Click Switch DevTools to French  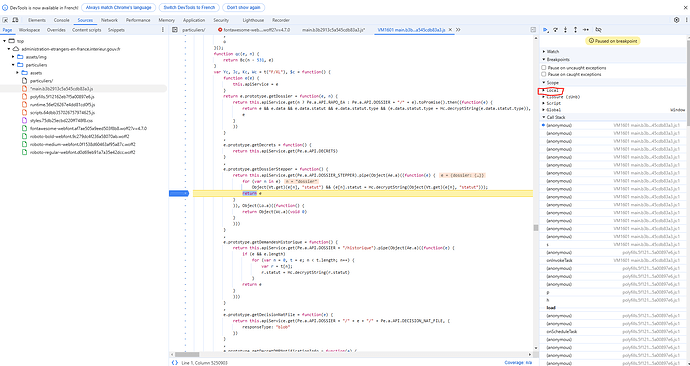tap(189, 7)
